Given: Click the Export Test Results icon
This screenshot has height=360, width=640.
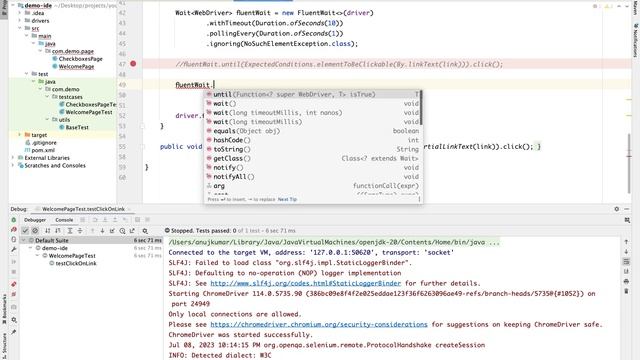Looking at the screenshot, I should click(132, 231).
